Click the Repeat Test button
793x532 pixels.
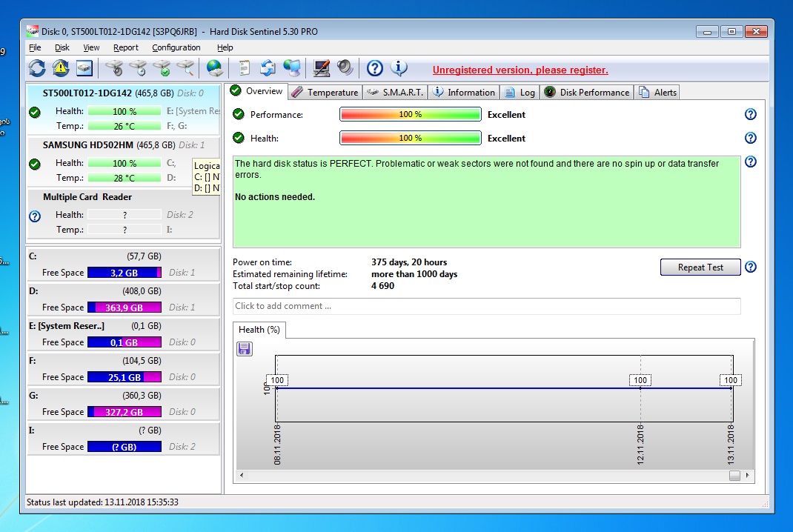point(700,267)
